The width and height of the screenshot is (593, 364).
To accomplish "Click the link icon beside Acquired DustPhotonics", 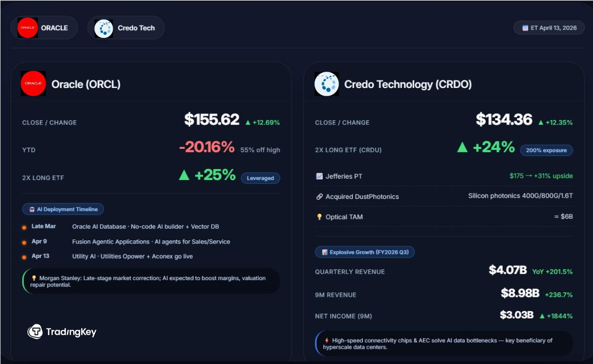I will (320, 197).
